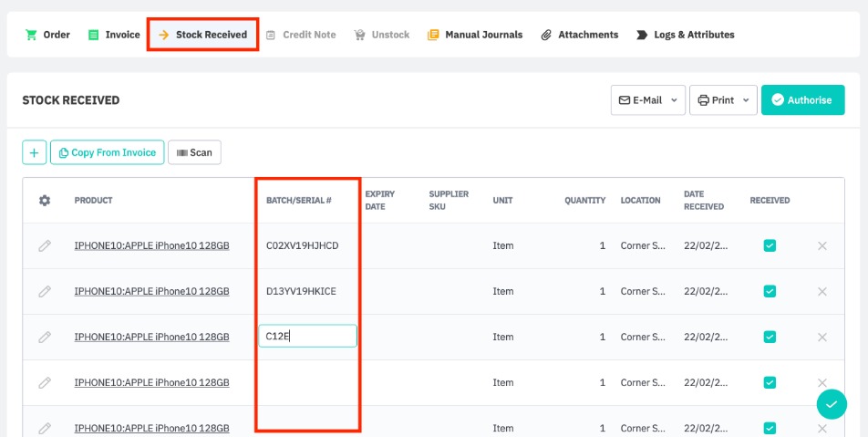The image size is (868, 437).
Task: Delete the C12E row
Action: (x=822, y=337)
